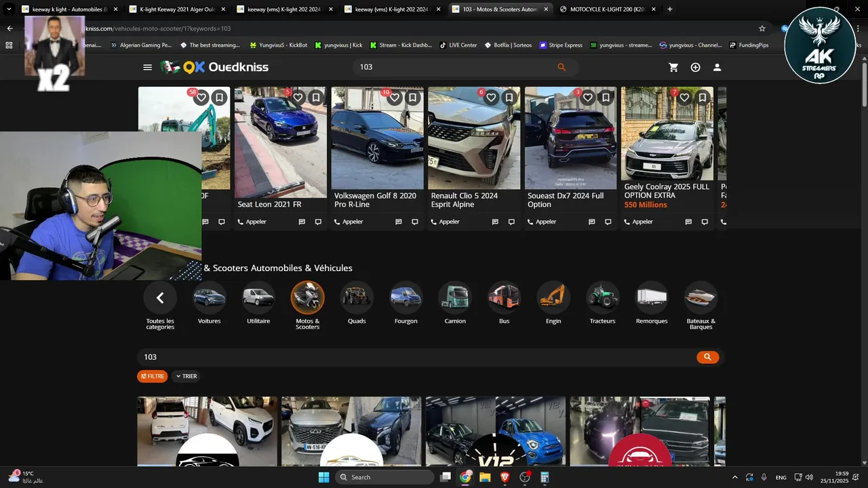The image size is (868, 488).
Task: Open the Volkswagen Golf 8 2020 Pro R-Line title
Action: [x=375, y=200]
